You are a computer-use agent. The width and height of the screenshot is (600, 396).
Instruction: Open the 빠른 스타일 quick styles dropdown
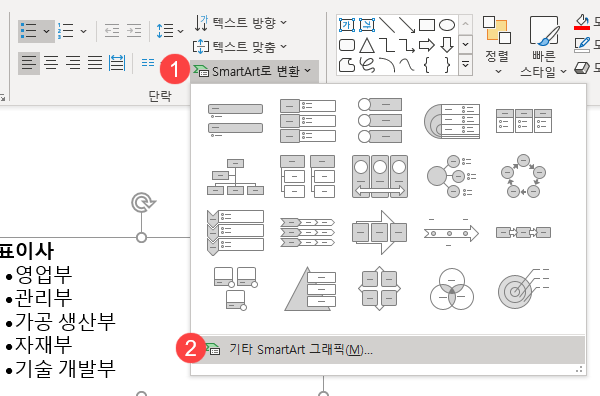[543, 46]
